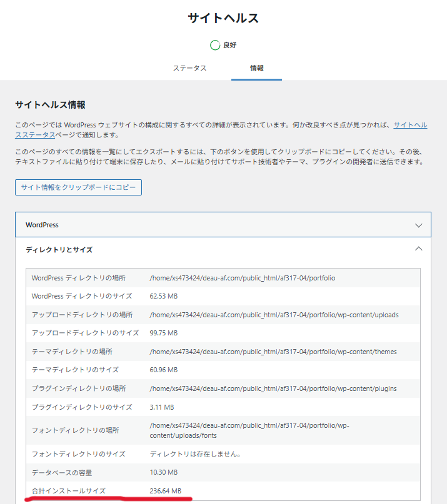
Task: Click the wp-content/themes directory path
Action: (273, 352)
